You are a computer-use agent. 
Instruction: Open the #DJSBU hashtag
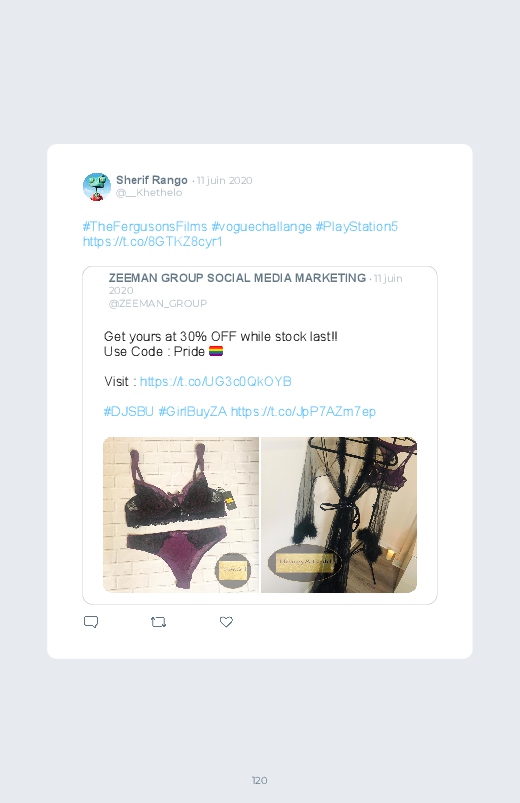pos(129,411)
